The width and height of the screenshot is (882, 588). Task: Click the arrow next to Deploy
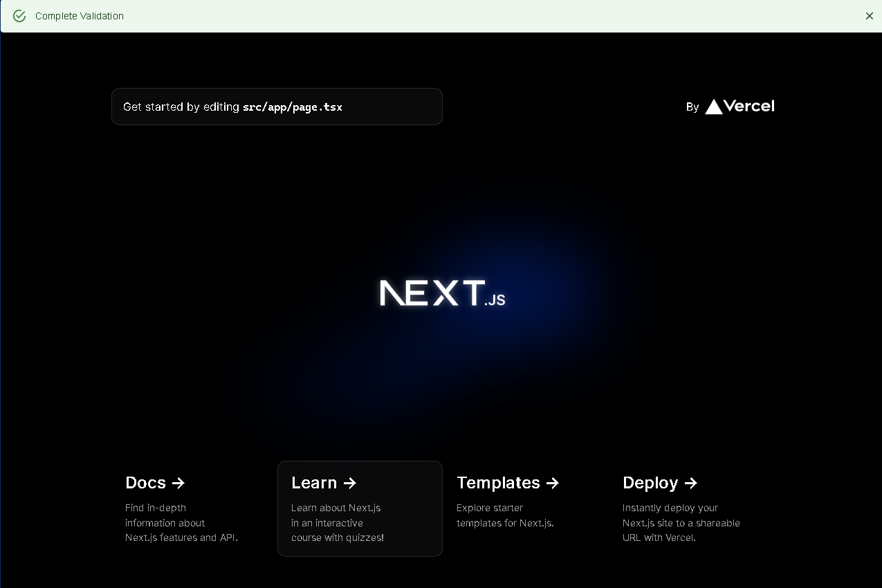click(x=690, y=483)
